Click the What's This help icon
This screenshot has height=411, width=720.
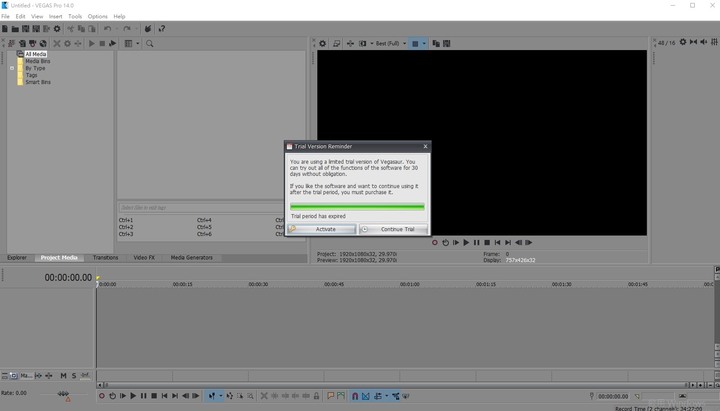162,28
